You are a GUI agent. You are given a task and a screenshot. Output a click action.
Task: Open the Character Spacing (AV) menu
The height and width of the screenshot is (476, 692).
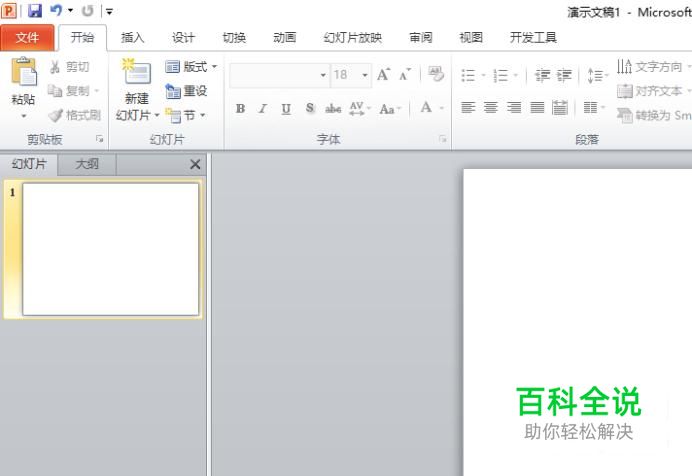point(360,108)
